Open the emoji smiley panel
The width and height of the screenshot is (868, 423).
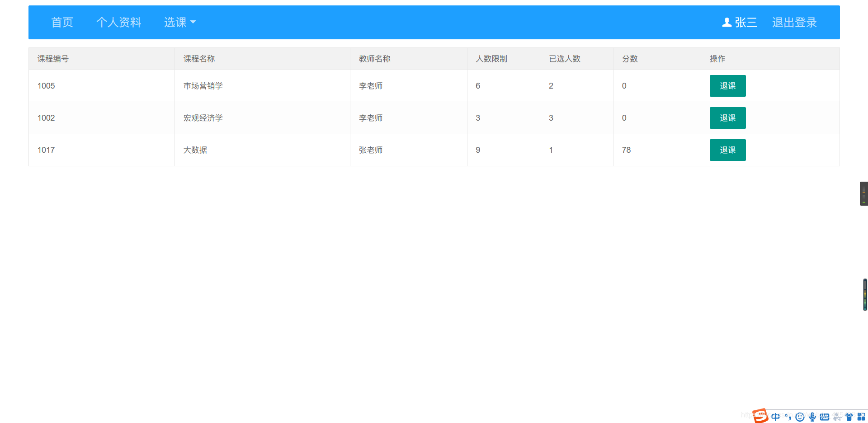click(x=800, y=417)
